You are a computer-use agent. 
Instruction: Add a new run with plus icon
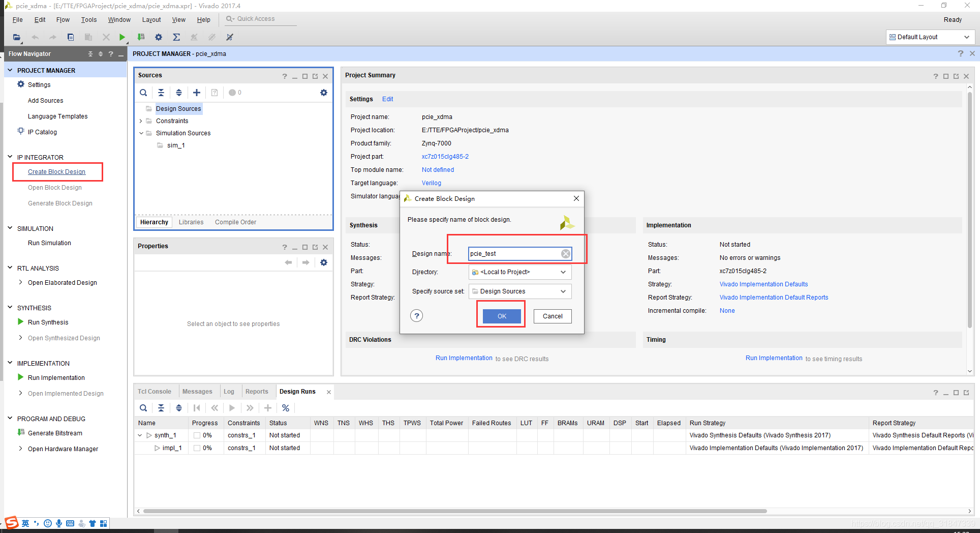[x=268, y=408]
